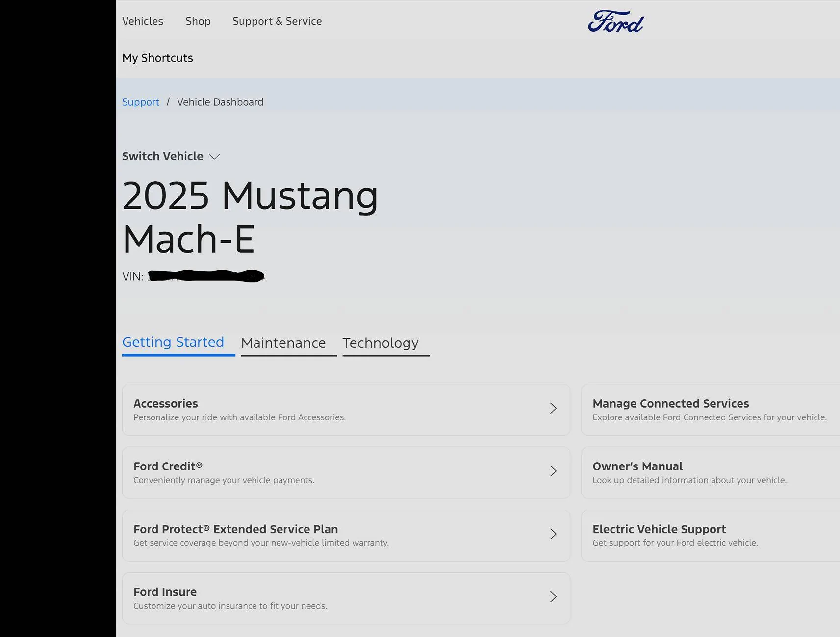This screenshot has height=637, width=840.
Task: Click My Shortcuts
Action: 157,58
